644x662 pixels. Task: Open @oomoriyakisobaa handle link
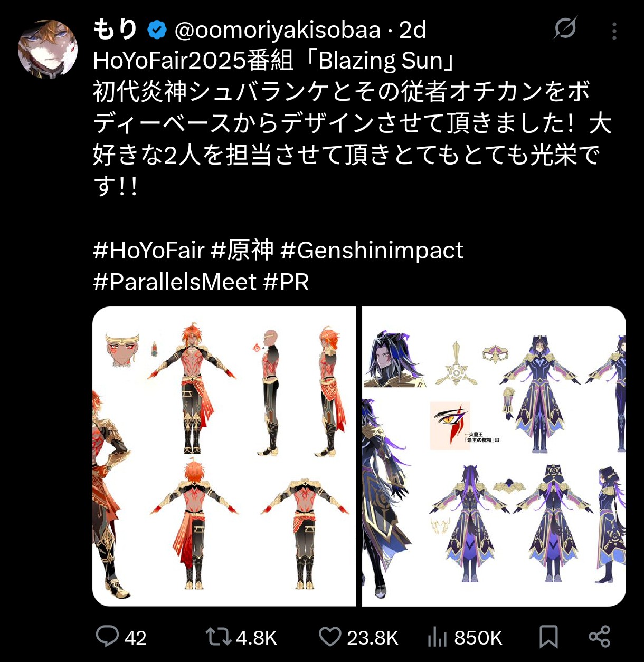(x=277, y=31)
